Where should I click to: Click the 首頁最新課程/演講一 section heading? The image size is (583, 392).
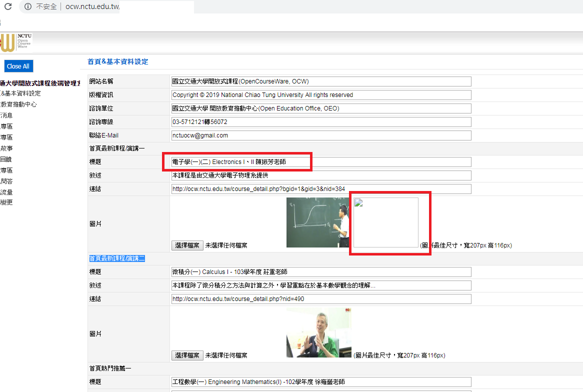coord(116,148)
